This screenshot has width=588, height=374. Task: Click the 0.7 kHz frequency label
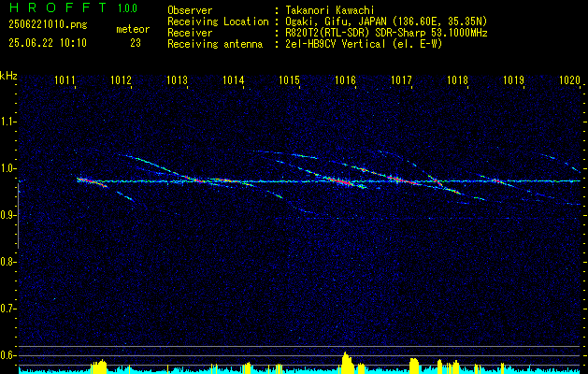click(x=7, y=309)
